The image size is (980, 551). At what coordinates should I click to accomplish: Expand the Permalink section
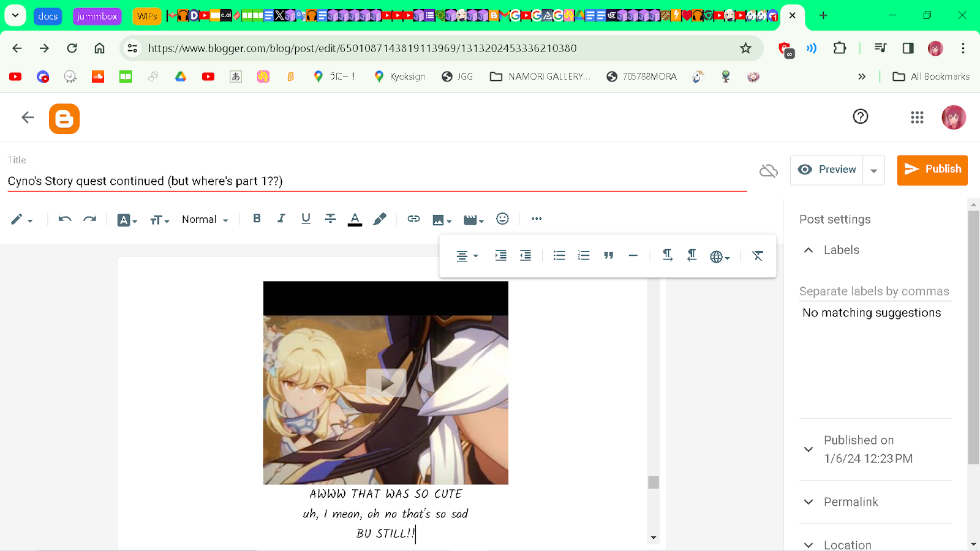tap(809, 502)
